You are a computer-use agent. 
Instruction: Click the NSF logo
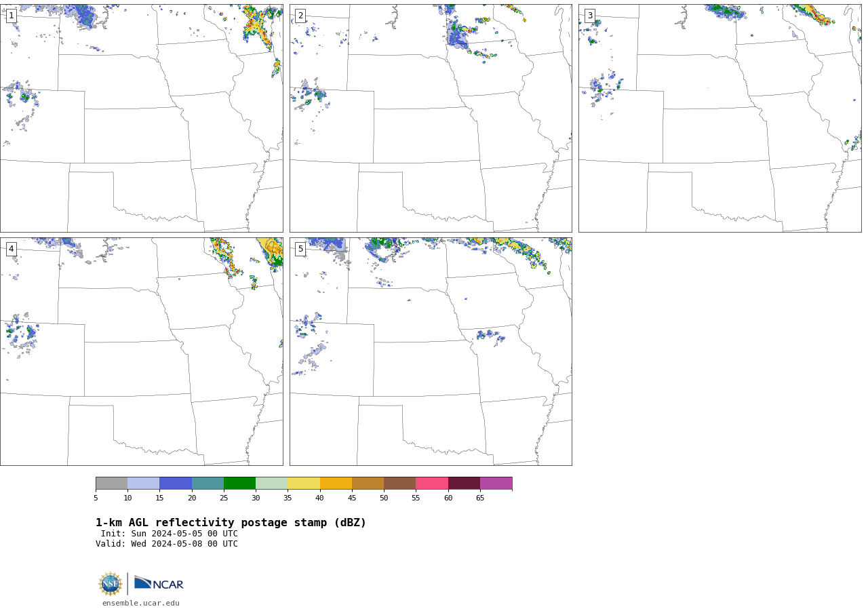coord(111,584)
